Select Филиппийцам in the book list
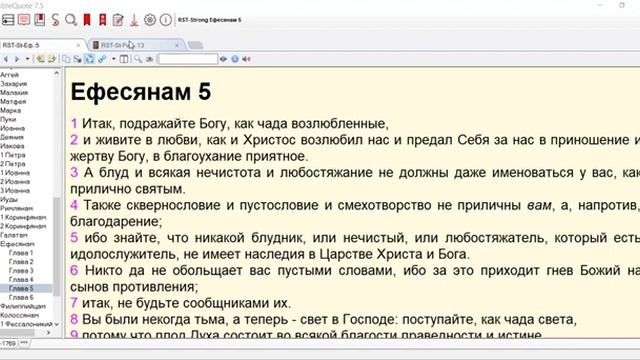 [x=23, y=307]
